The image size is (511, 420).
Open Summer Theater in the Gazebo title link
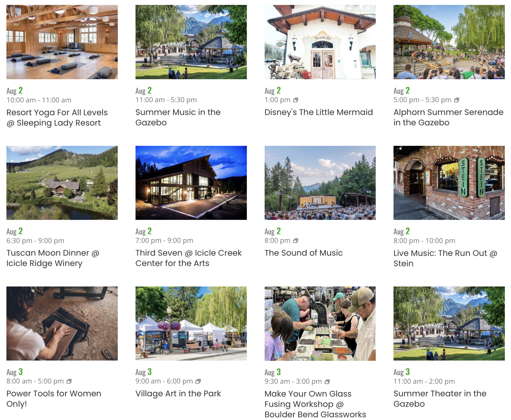coord(440,399)
